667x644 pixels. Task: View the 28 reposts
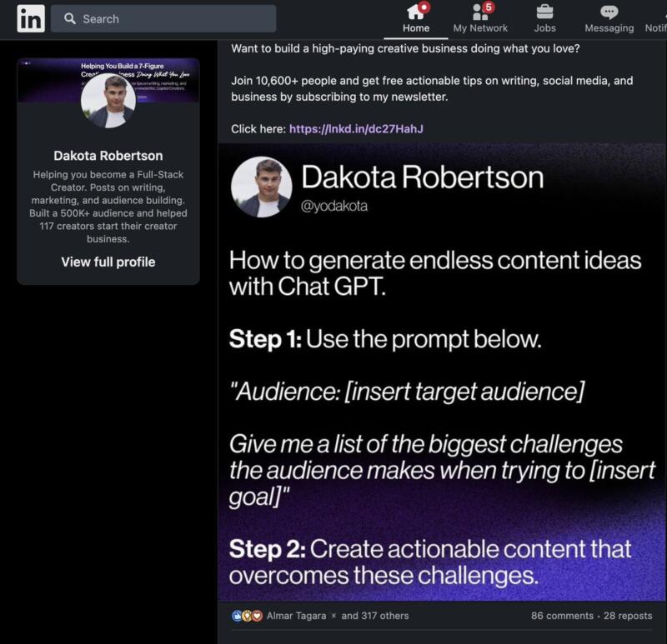(x=629, y=616)
